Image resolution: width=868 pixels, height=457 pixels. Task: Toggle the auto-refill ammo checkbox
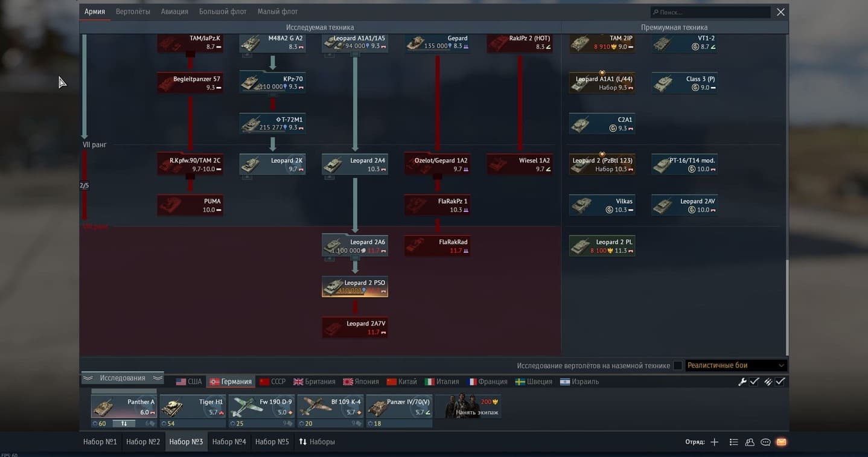click(780, 382)
